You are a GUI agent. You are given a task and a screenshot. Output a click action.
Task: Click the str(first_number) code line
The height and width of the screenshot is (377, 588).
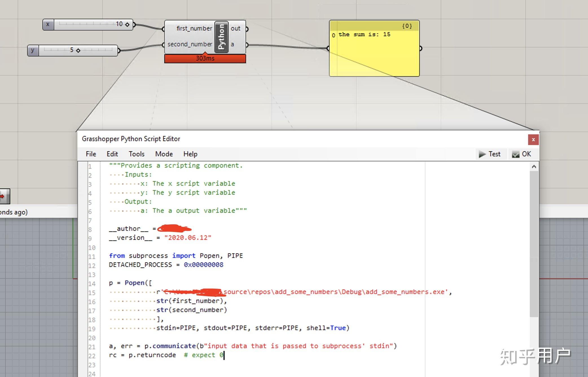click(x=192, y=301)
